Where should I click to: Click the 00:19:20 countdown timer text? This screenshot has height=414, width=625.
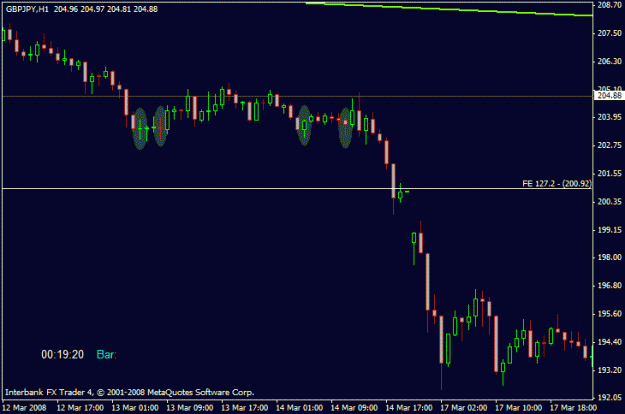(x=63, y=354)
